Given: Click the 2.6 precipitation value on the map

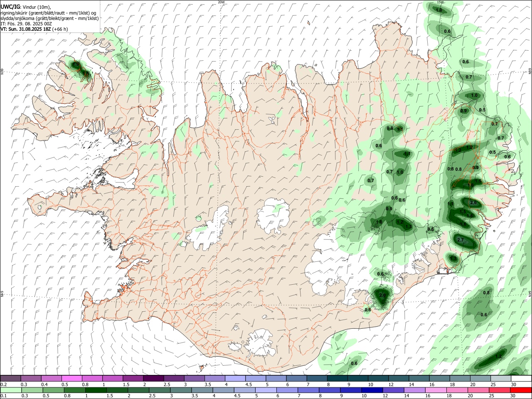Looking at the screenshot, I should 473,202.
